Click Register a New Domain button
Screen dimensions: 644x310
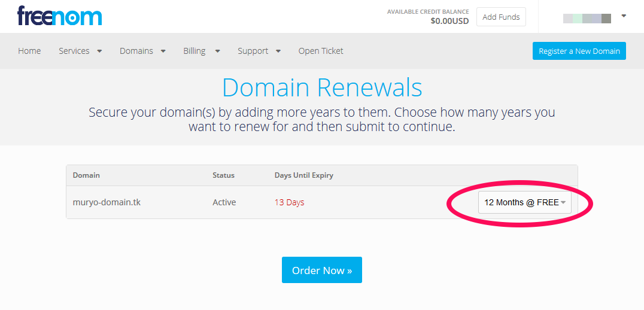[x=579, y=51]
